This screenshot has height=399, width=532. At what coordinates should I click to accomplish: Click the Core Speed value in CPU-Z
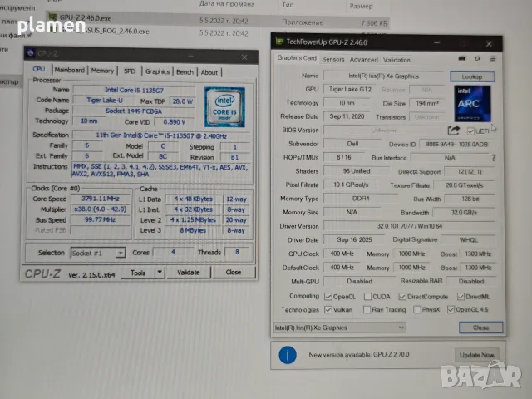[100, 199]
